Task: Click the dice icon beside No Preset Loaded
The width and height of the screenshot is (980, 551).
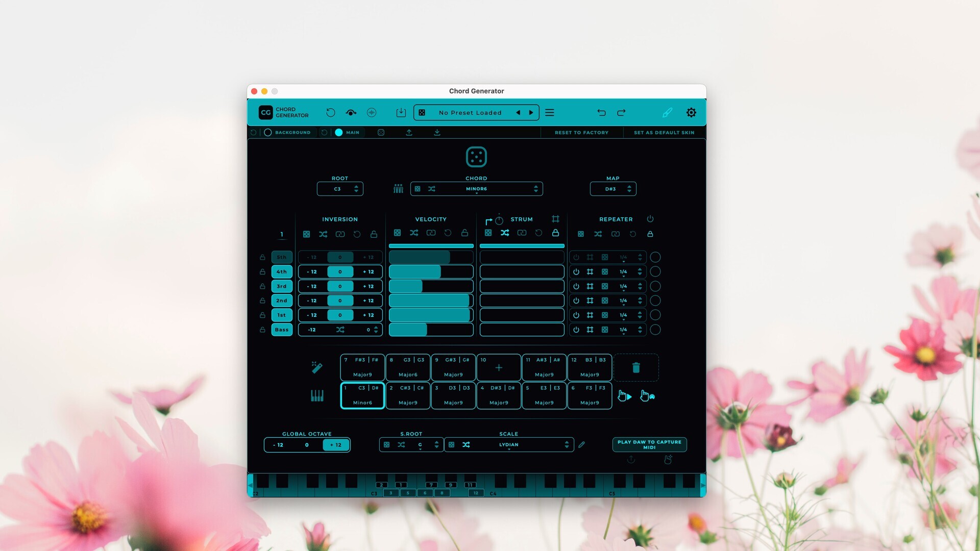Action: pos(422,113)
